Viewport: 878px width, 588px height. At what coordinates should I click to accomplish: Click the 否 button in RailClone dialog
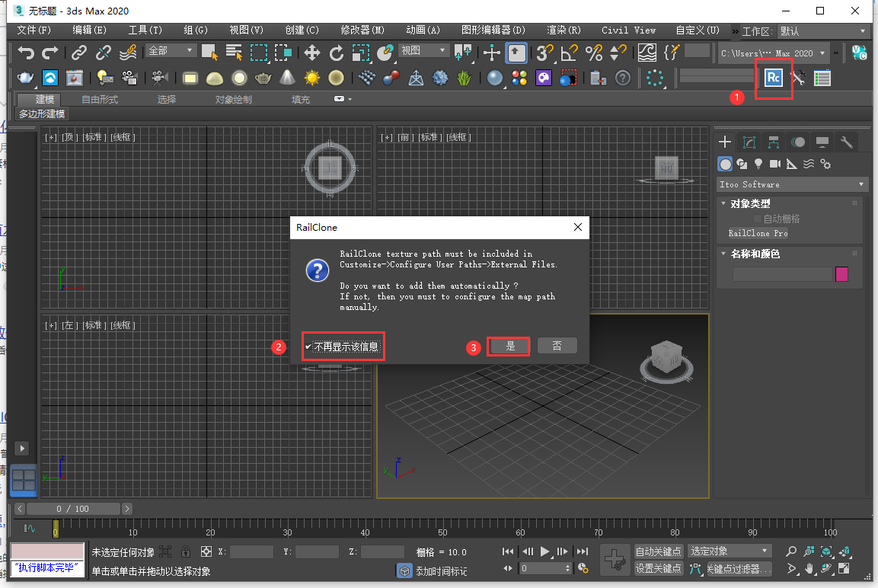click(x=557, y=346)
